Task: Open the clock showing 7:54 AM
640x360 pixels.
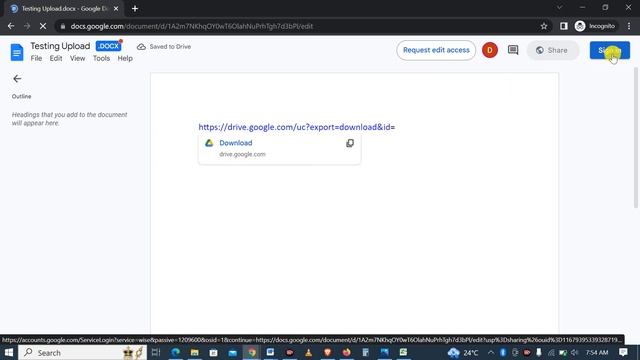Action: pos(597,352)
